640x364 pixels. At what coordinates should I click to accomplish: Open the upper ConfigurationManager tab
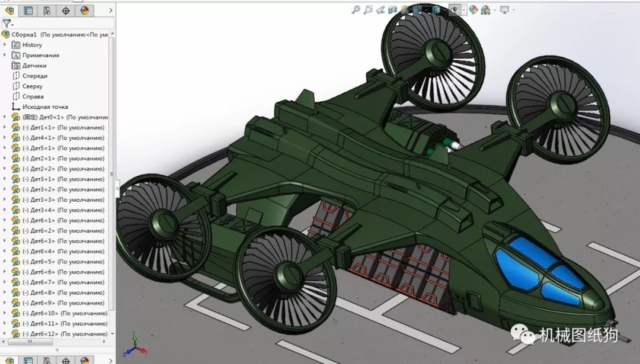pyautogui.click(x=47, y=11)
